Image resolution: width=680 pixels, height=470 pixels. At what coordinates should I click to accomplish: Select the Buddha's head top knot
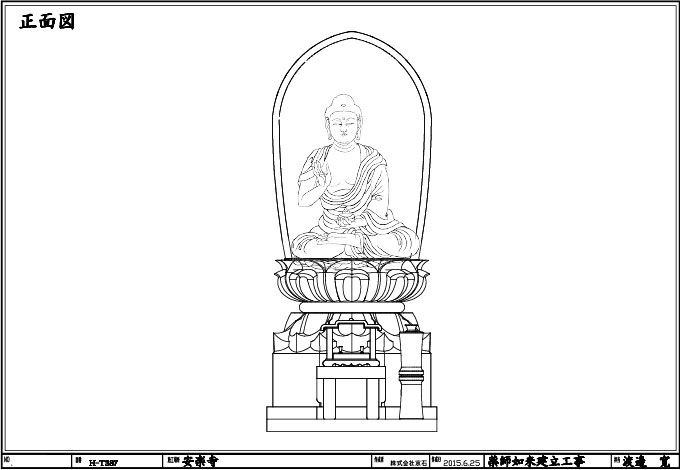coord(341,100)
